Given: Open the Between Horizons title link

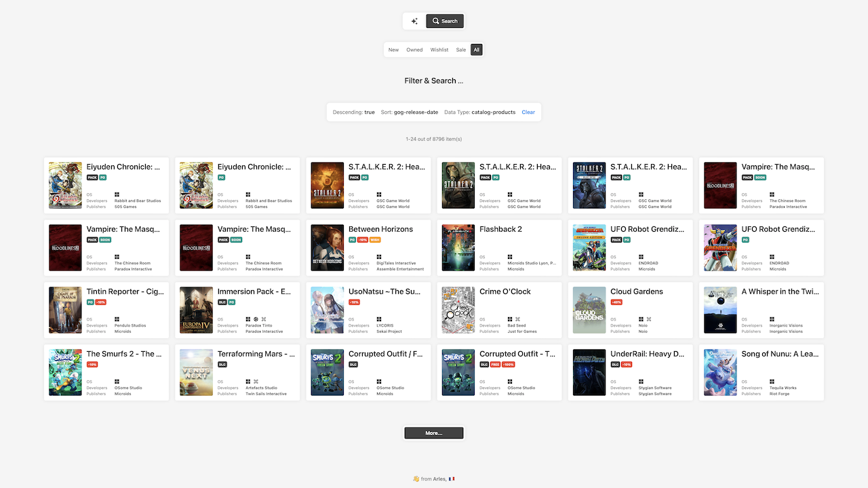Looking at the screenshot, I should coord(380,229).
